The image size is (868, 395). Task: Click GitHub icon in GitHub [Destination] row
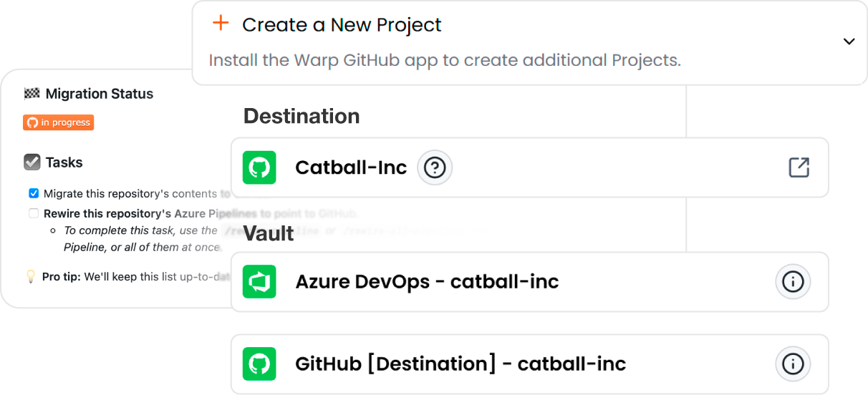(x=259, y=364)
